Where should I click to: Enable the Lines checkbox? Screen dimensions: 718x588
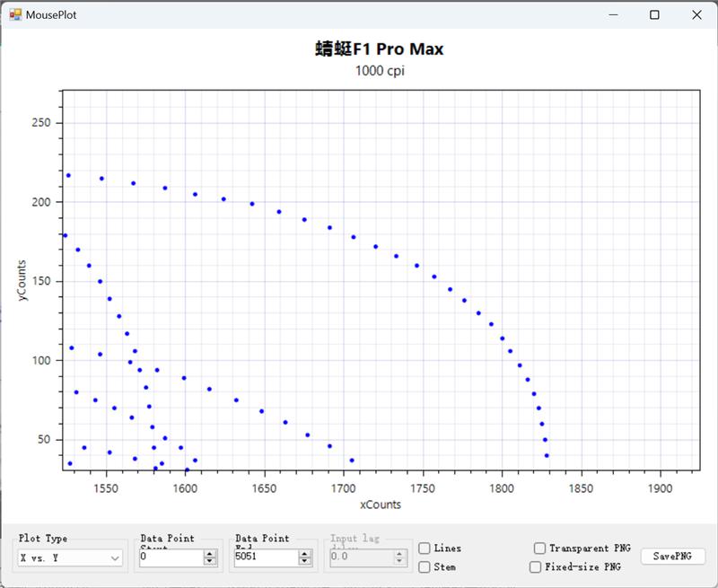coord(425,548)
